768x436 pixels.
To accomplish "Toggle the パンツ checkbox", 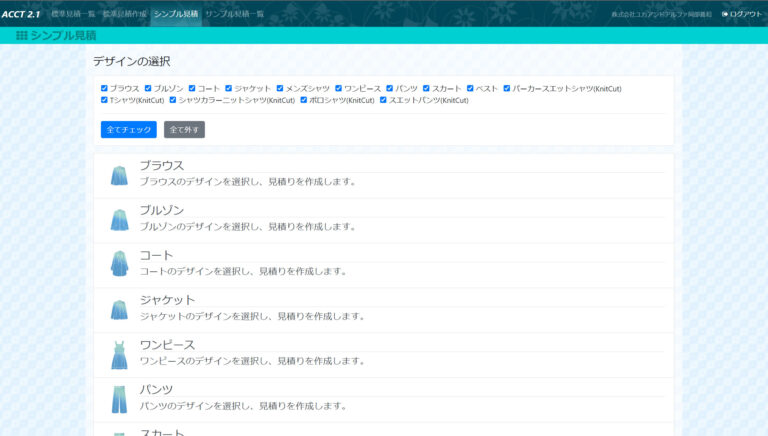I will click(389, 88).
